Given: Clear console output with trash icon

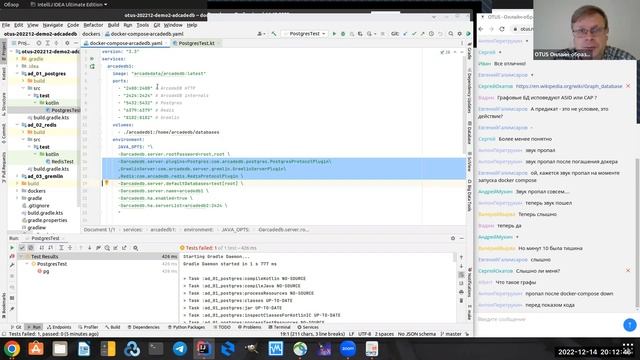Looking at the screenshot, I should tap(461, 300).
